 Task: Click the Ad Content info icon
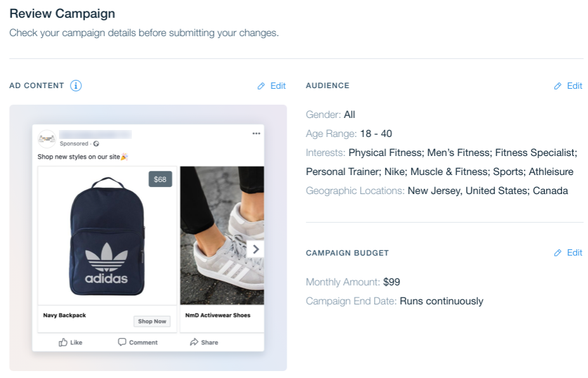point(75,86)
